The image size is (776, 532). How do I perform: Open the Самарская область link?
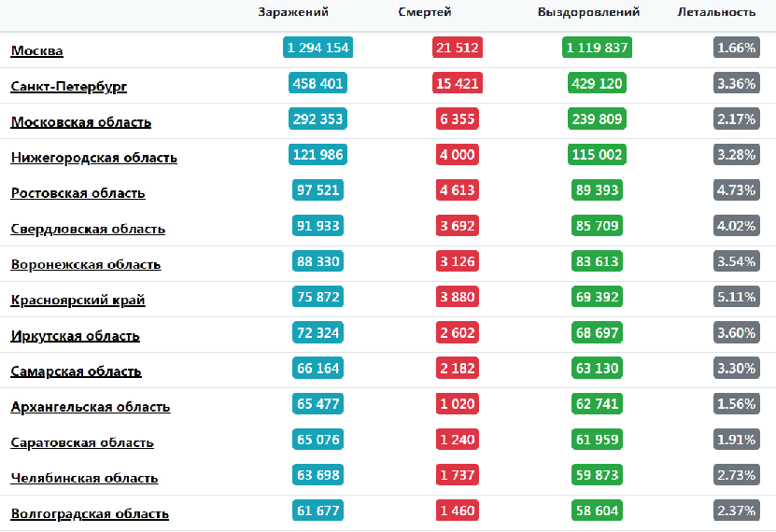pos(77,371)
